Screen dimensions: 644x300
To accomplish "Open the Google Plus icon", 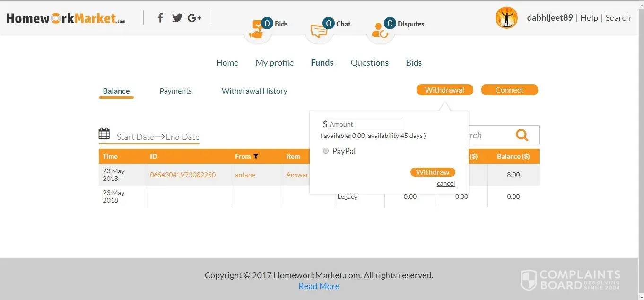I will (194, 18).
